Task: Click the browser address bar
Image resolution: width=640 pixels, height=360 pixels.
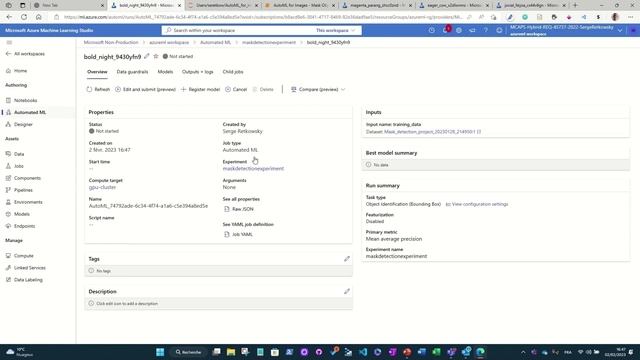Action: pos(263,17)
